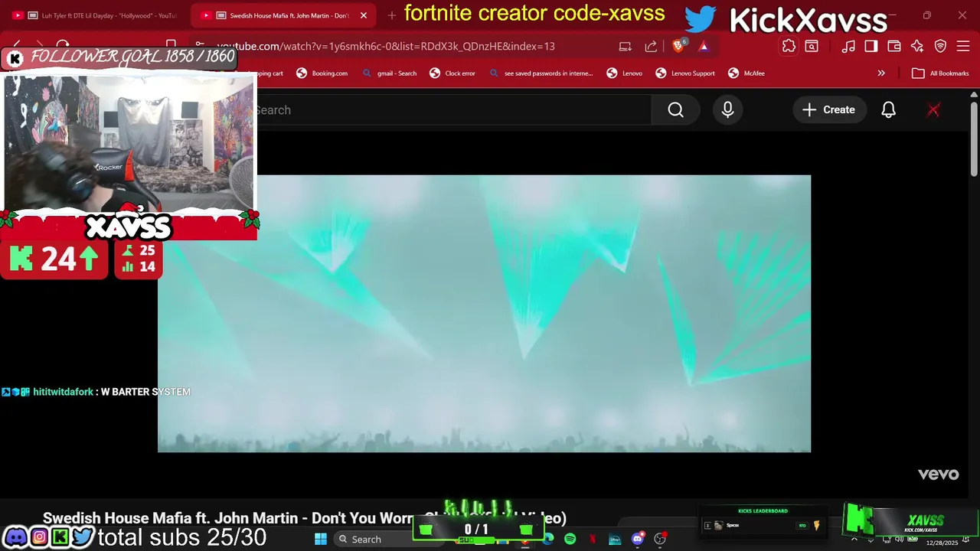Open Lenovo Support bookmark
980x551 pixels.
[x=685, y=73]
